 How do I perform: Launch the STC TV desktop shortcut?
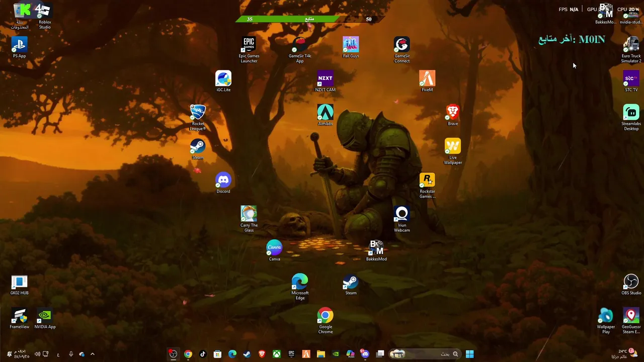pyautogui.click(x=631, y=81)
